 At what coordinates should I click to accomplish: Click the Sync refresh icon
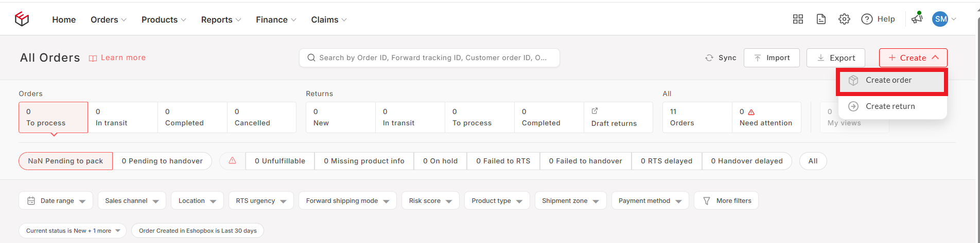(x=709, y=58)
